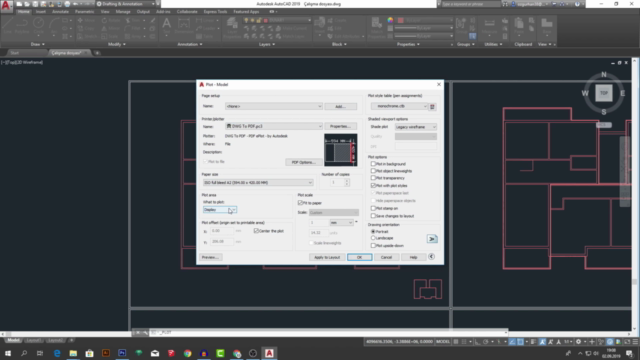The height and width of the screenshot is (360, 640).
Task: Switch to the Insert ribbon tab
Action: 41,12
